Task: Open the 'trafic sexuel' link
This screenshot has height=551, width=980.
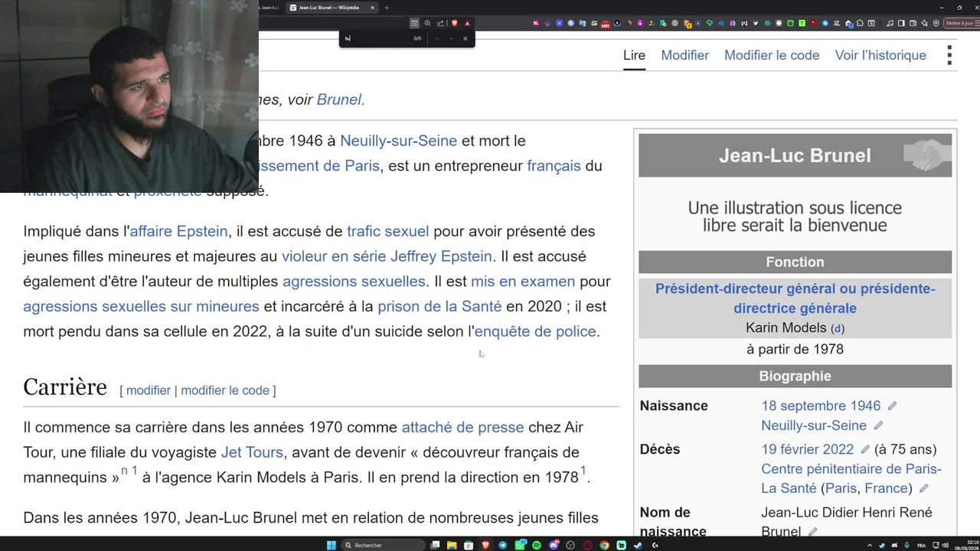Action: [387, 231]
